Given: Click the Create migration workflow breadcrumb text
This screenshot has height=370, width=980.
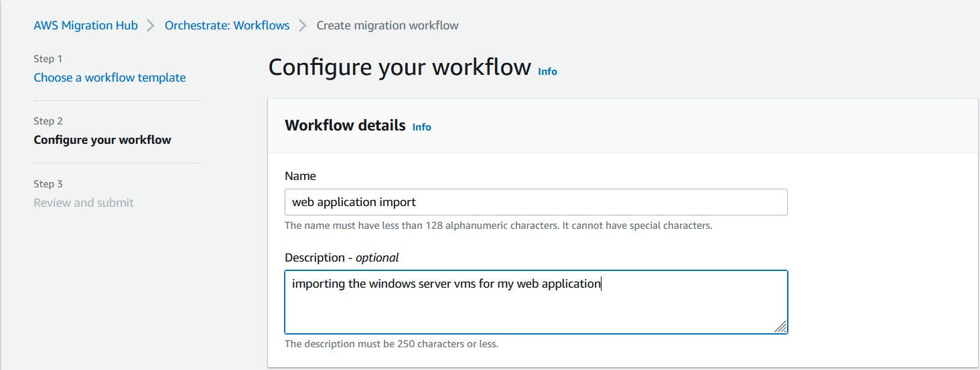Looking at the screenshot, I should coord(387,25).
